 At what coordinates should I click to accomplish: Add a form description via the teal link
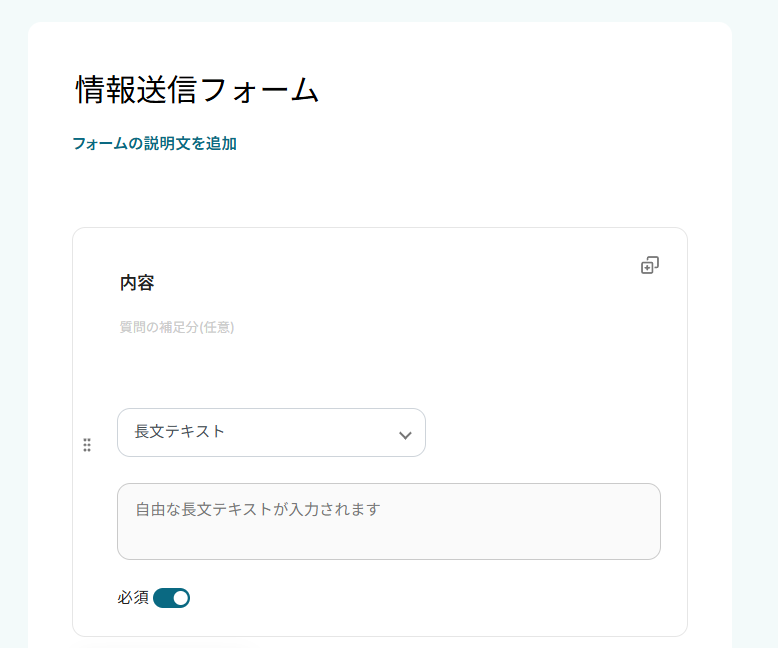coord(154,143)
